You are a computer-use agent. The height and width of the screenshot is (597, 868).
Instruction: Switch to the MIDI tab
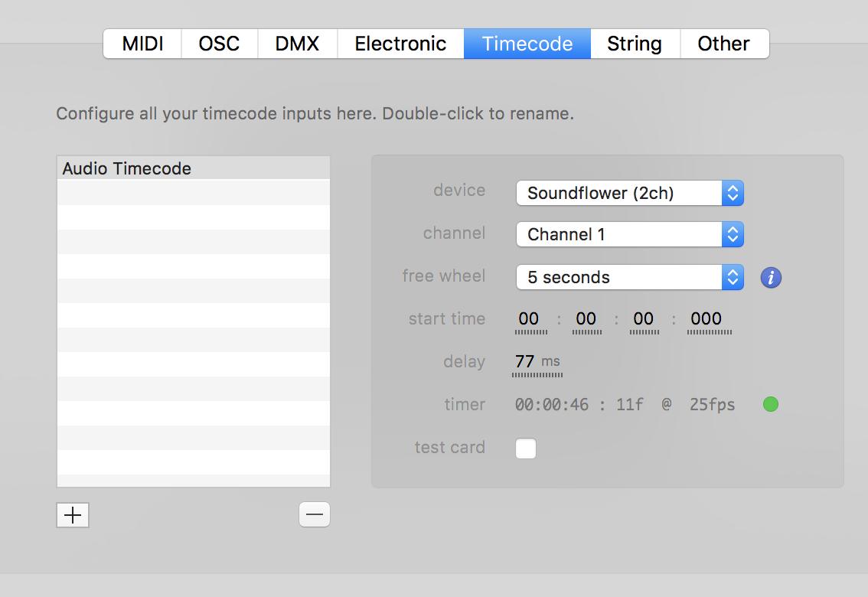(x=143, y=44)
